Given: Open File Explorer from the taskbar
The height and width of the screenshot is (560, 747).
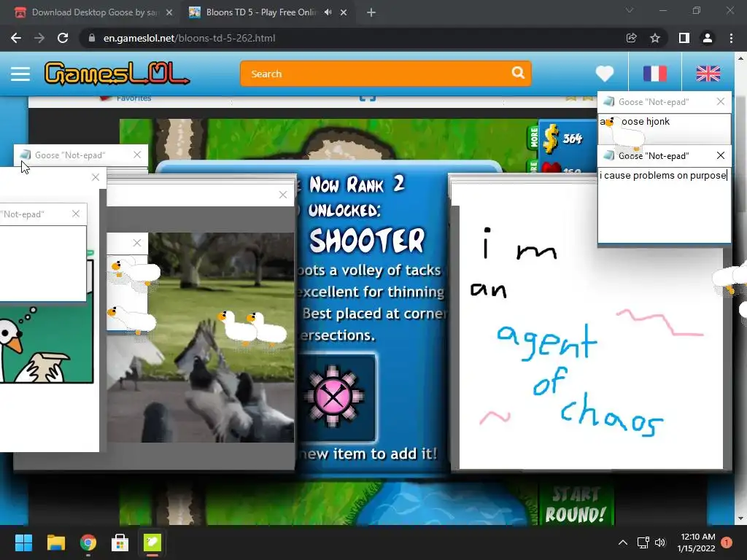Looking at the screenshot, I should tap(55, 542).
